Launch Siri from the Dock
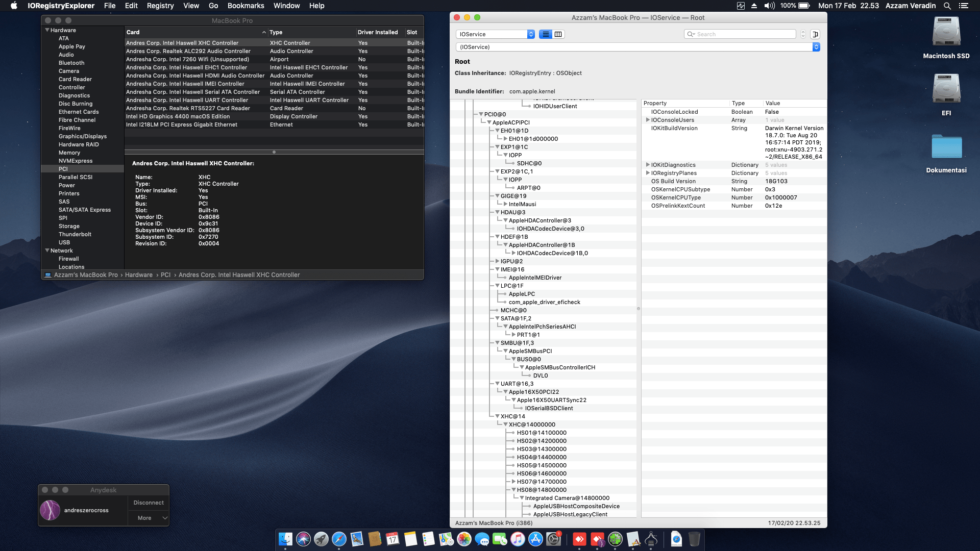Viewport: 980px width, 551px height. (x=303, y=539)
